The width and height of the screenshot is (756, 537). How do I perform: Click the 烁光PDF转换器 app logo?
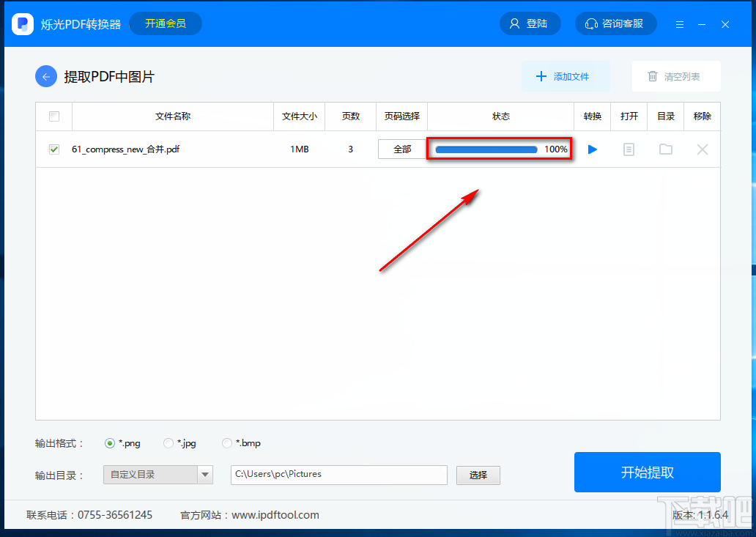[23, 24]
